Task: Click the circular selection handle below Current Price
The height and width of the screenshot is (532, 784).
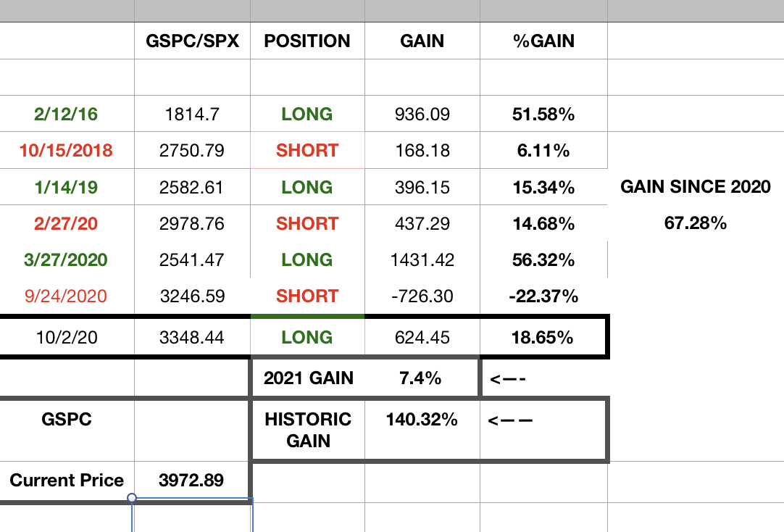Action: point(132,498)
